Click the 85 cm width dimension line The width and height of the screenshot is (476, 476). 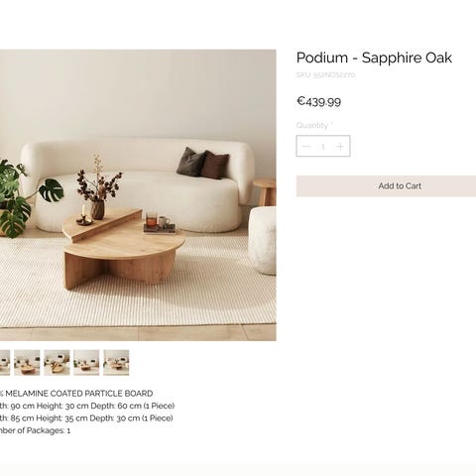86,418
